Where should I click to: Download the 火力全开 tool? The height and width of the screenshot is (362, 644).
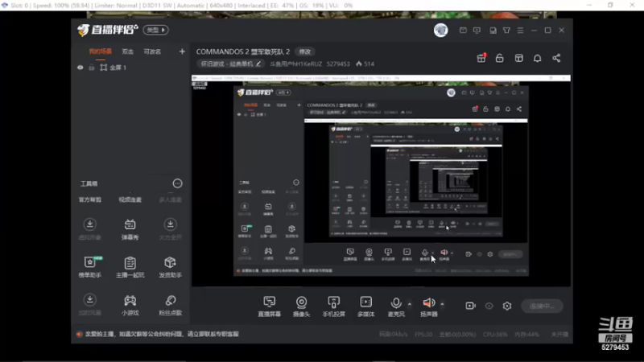coord(171,229)
